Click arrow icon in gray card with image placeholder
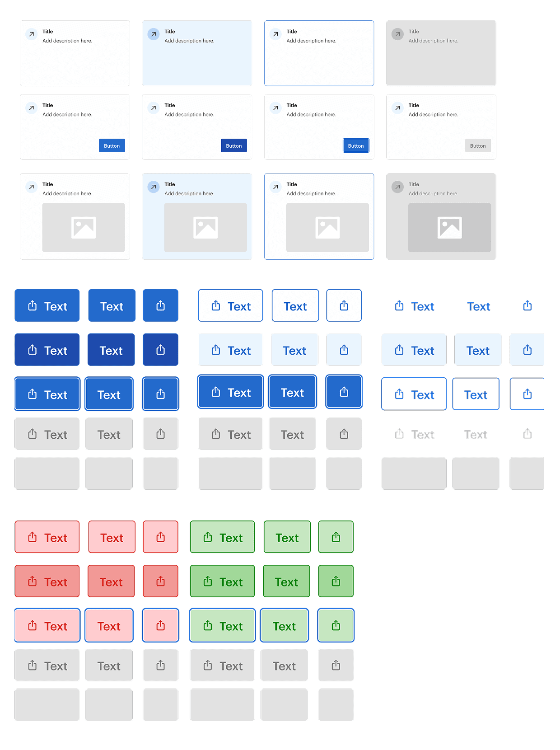The image size is (560, 750). (x=397, y=187)
